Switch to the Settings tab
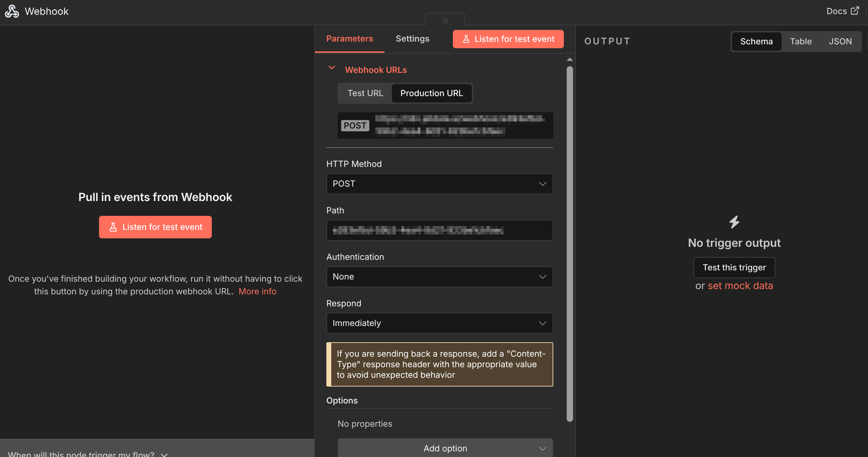The height and width of the screenshot is (457, 868). click(x=412, y=38)
